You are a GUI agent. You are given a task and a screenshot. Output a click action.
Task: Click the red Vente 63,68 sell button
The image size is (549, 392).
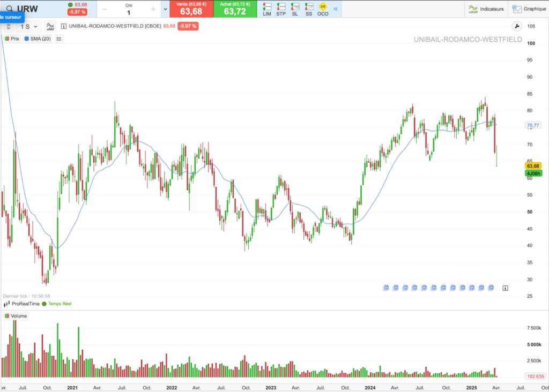coord(191,9)
